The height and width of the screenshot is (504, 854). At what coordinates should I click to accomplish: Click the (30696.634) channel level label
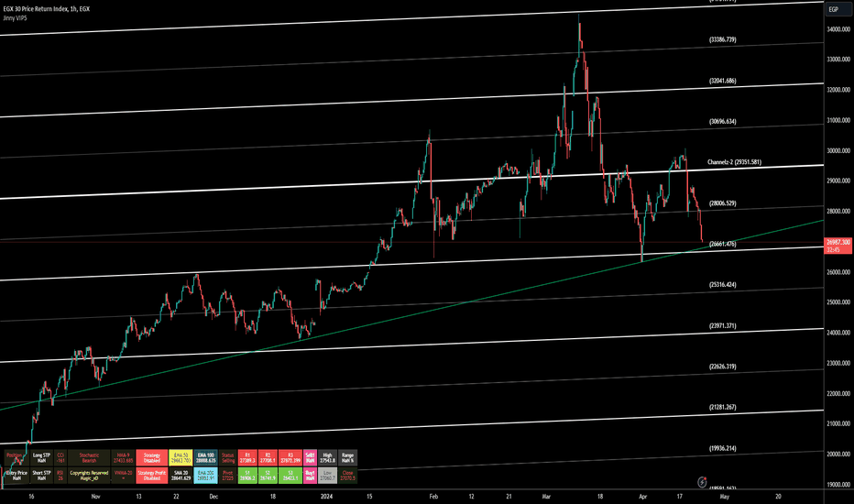722,122
